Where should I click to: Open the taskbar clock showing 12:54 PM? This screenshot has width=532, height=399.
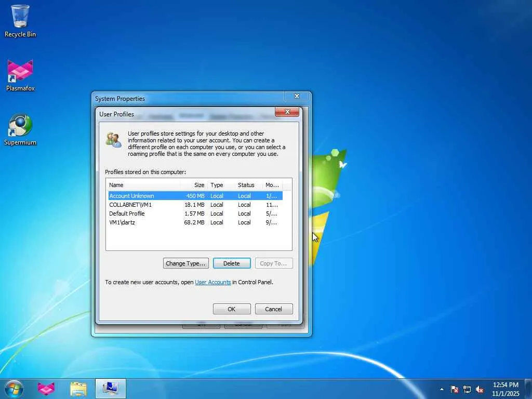(506, 389)
